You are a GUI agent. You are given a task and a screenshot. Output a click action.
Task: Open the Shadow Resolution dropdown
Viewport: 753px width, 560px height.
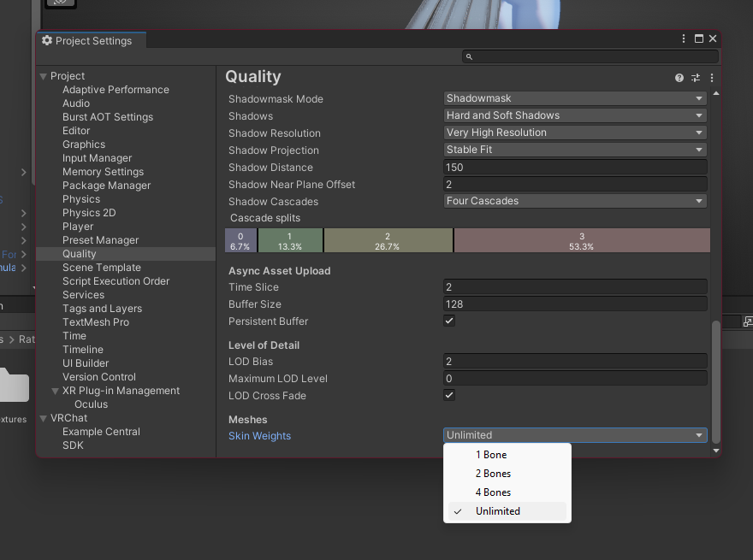coord(574,133)
